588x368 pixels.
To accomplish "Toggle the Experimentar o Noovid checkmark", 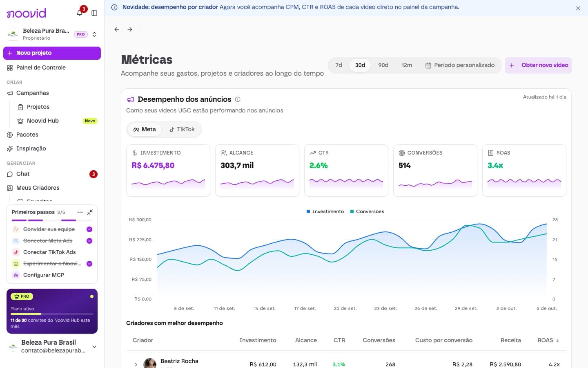I will (89, 264).
